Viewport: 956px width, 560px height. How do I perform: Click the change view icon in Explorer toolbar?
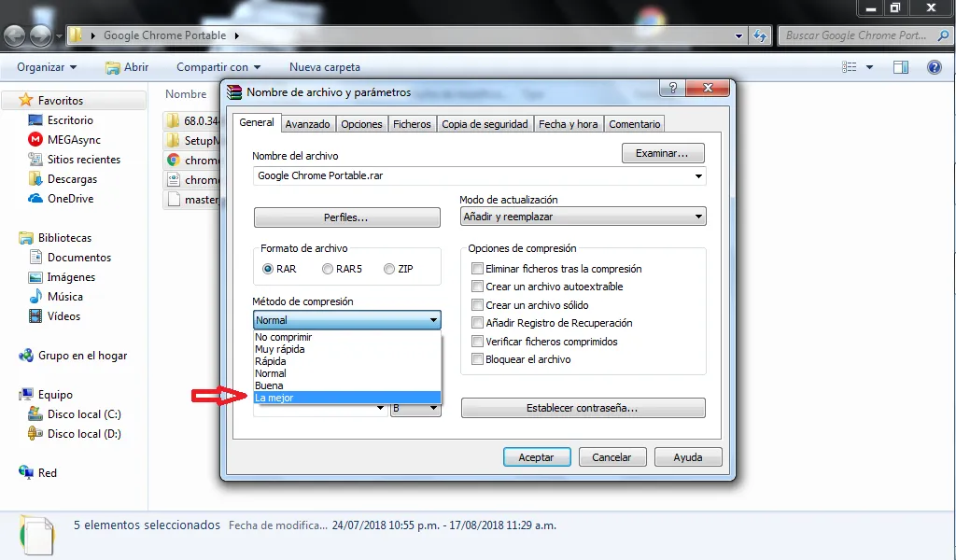[850, 67]
